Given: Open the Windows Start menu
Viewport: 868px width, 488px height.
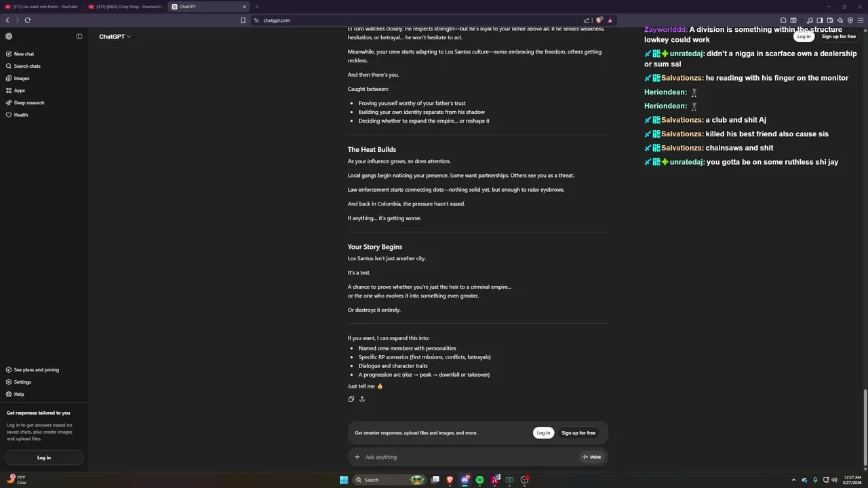Looking at the screenshot, I should (x=344, y=480).
